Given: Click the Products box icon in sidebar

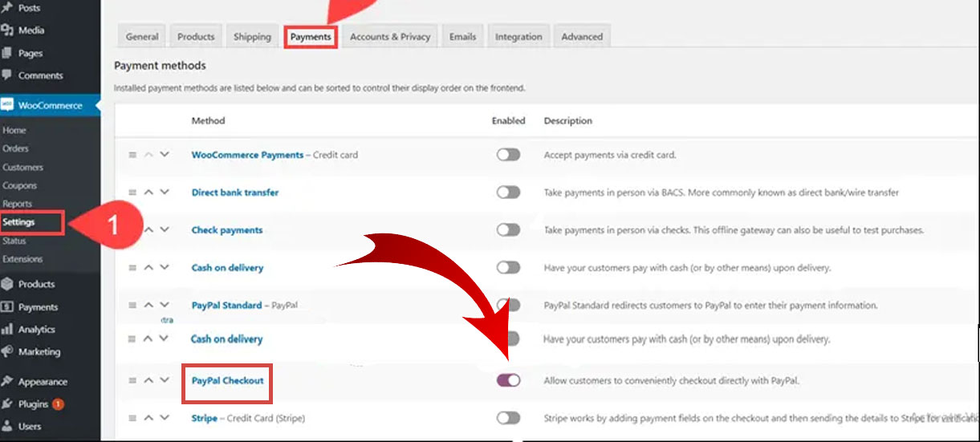Looking at the screenshot, I should (x=7, y=284).
